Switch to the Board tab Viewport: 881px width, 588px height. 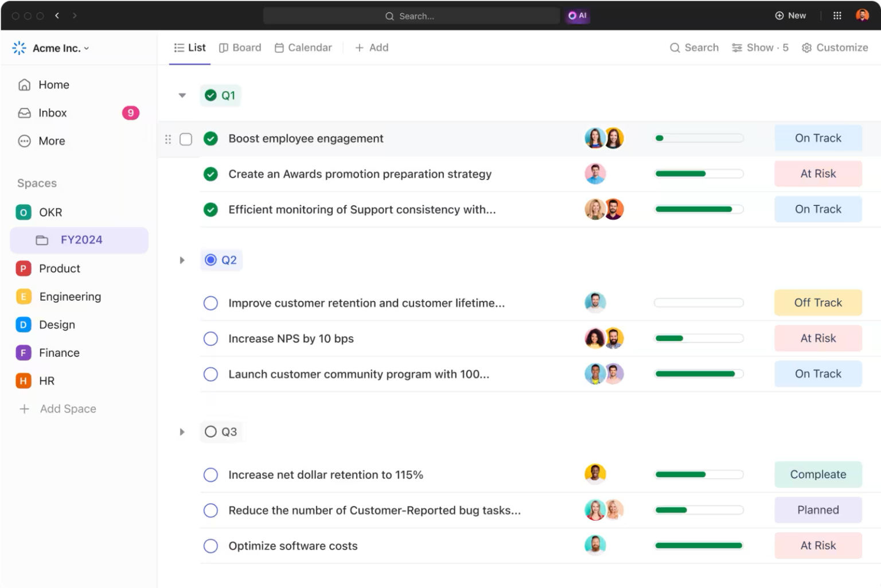tap(240, 48)
